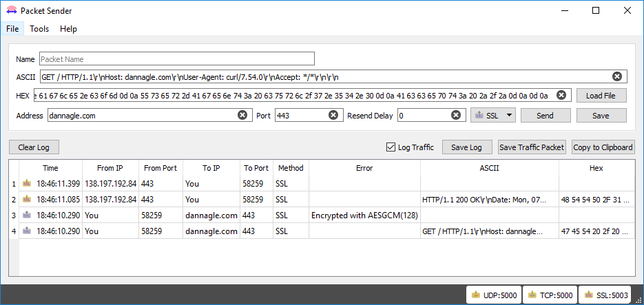The image size is (644, 305).
Task: Click the Send button
Action: click(x=545, y=116)
